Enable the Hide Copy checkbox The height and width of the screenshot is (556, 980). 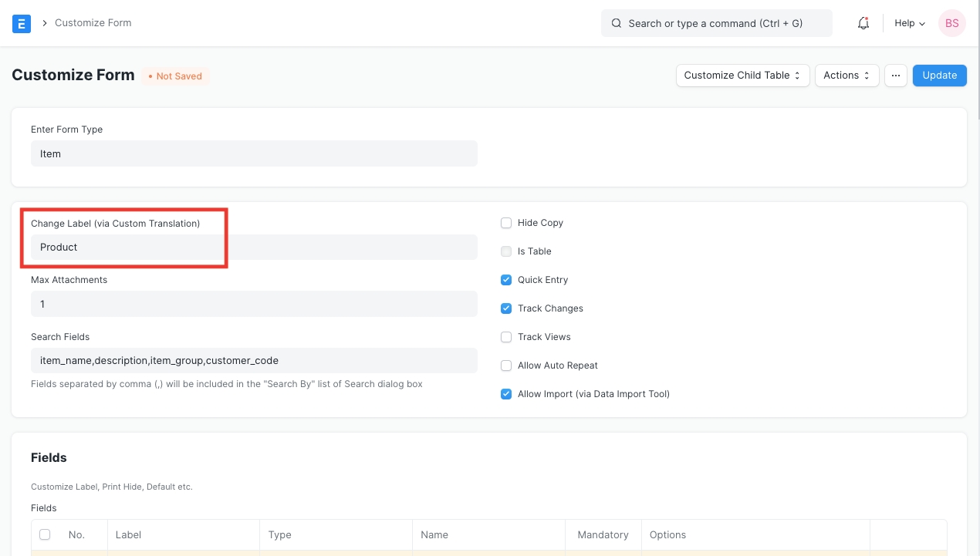[506, 223]
